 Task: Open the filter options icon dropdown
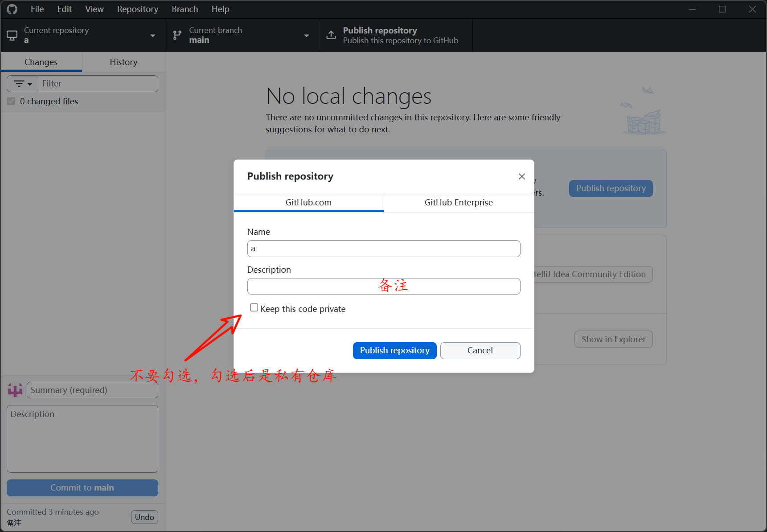click(x=23, y=84)
